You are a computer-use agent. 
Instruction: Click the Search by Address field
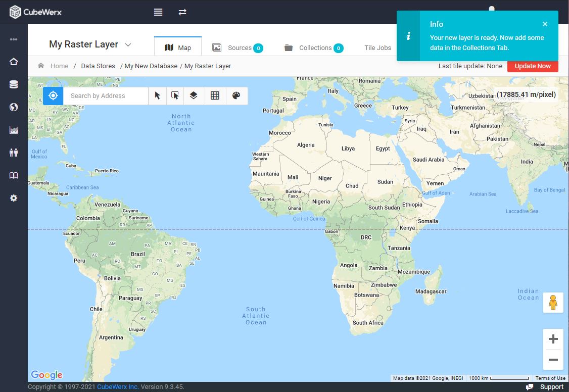coord(106,96)
